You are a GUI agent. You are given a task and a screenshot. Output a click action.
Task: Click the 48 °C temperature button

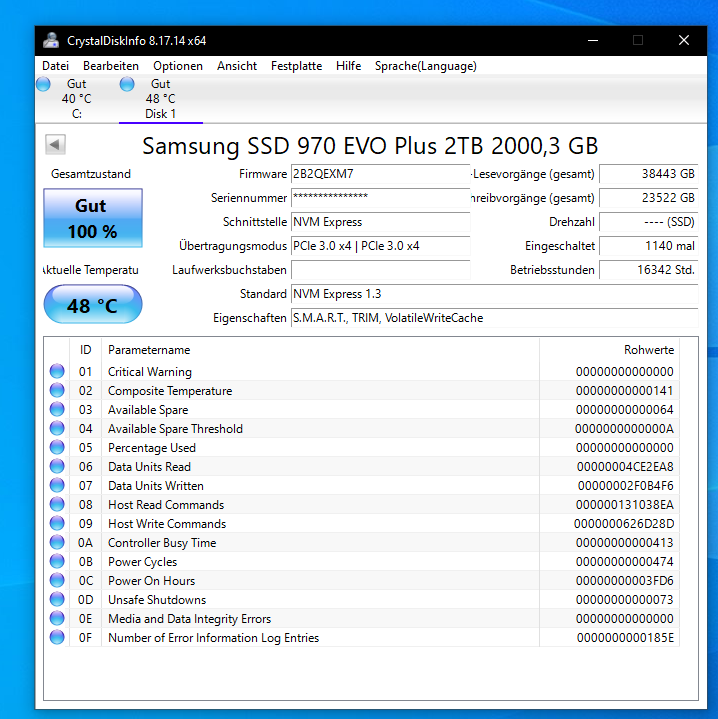click(93, 304)
